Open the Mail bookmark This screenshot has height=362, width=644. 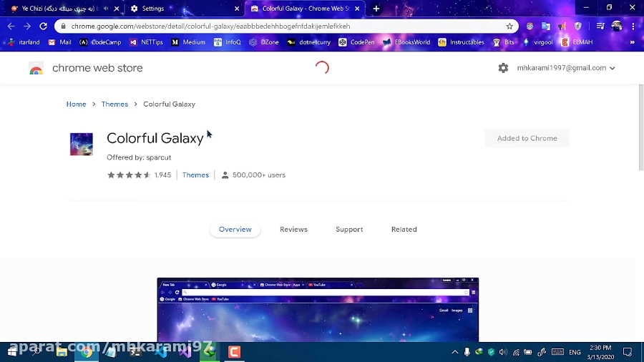pyautogui.click(x=60, y=42)
